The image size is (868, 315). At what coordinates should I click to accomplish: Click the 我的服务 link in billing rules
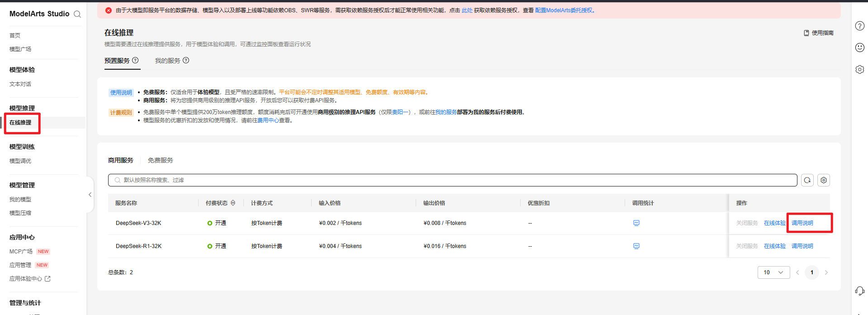[446, 112]
